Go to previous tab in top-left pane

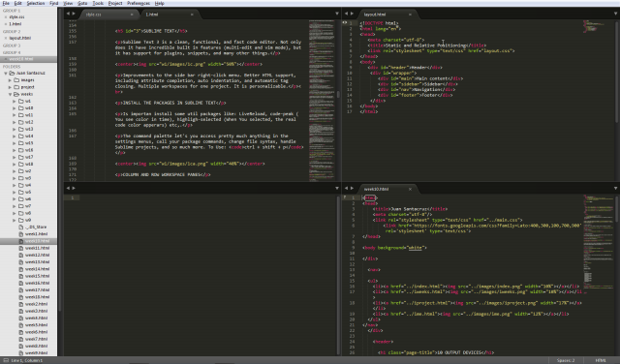(x=68, y=14)
